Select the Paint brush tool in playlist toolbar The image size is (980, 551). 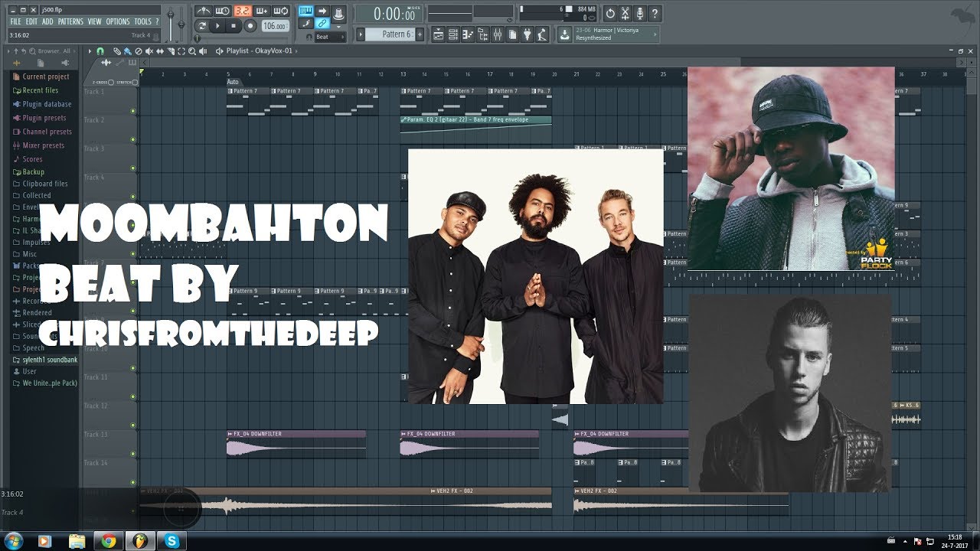point(127,51)
